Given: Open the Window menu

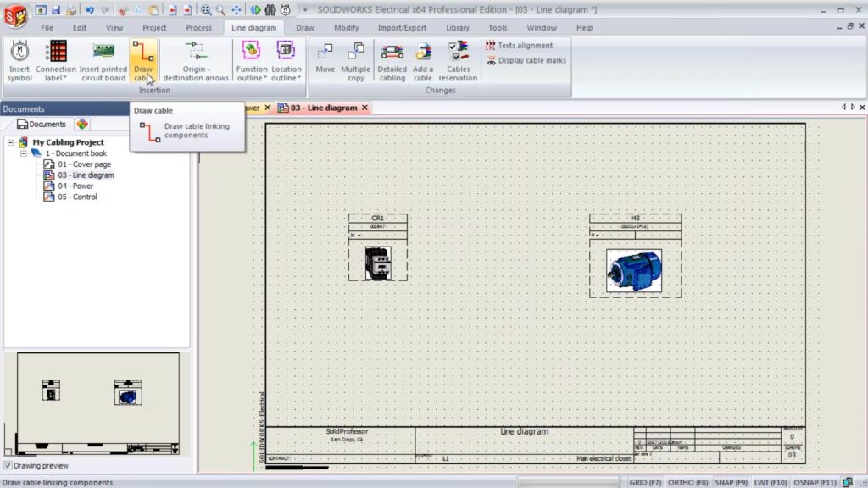Looking at the screenshot, I should (542, 28).
